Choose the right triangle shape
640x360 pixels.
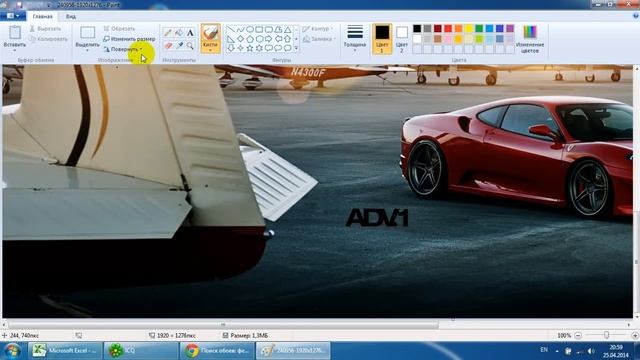point(231,39)
